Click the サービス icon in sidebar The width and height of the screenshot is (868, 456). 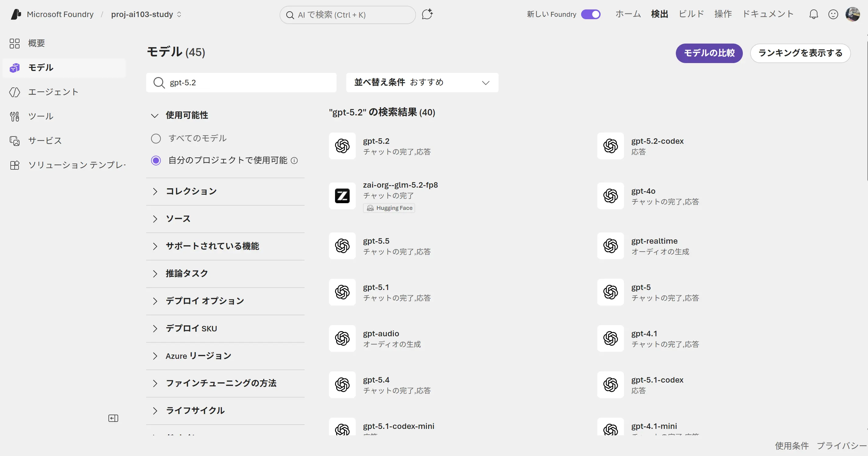point(15,140)
